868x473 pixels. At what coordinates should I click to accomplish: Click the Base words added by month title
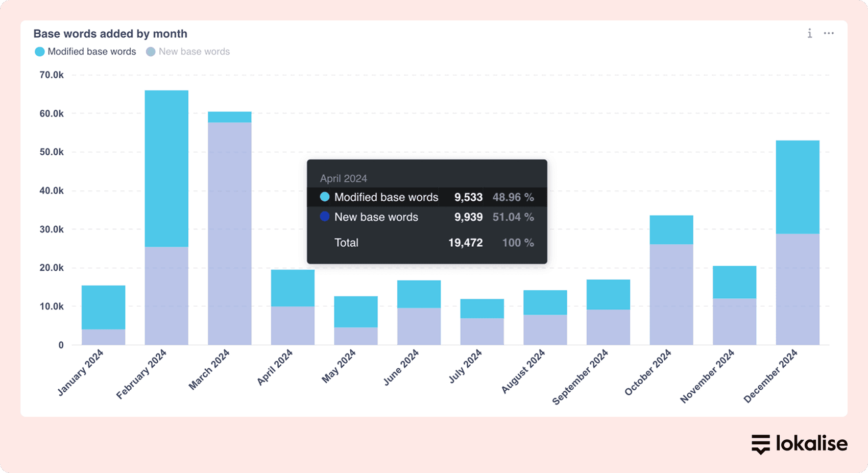(110, 34)
